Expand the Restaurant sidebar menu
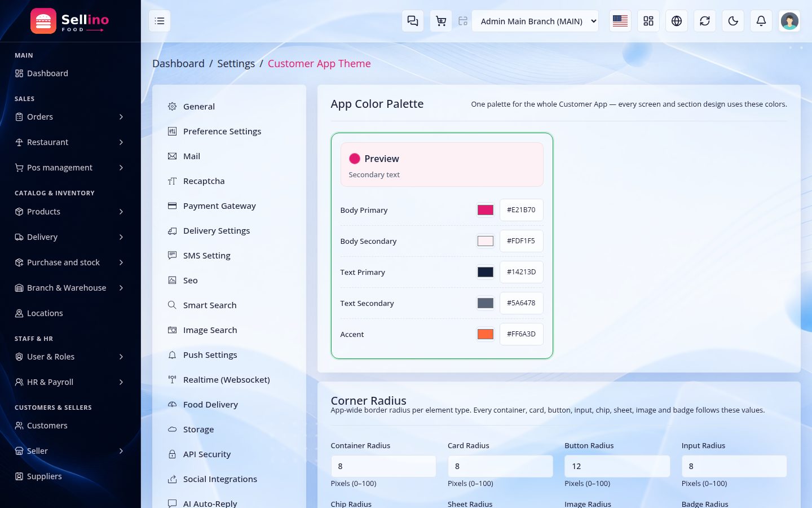The height and width of the screenshot is (508, 812). click(70, 142)
